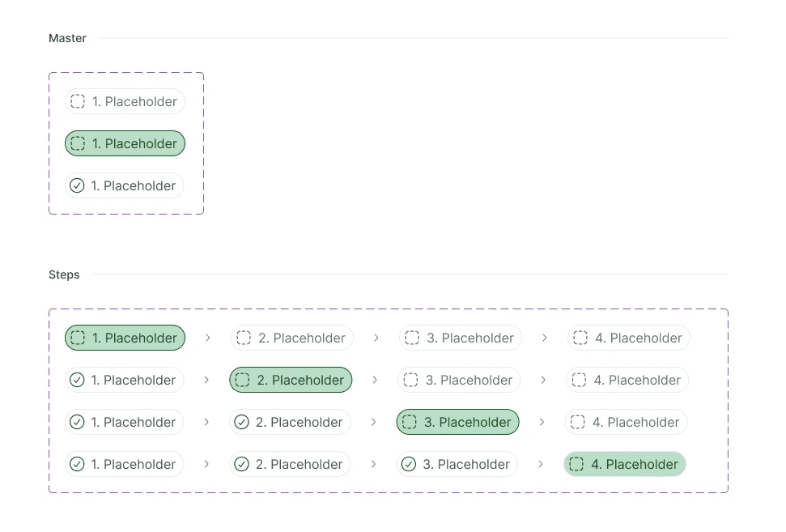This screenshot has height=532, width=786.
Task: Select the Master section heading
Action: tap(67, 38)
